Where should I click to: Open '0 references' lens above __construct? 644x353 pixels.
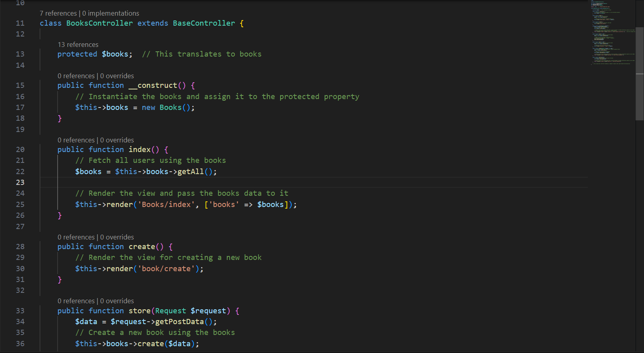coord(76,76)
